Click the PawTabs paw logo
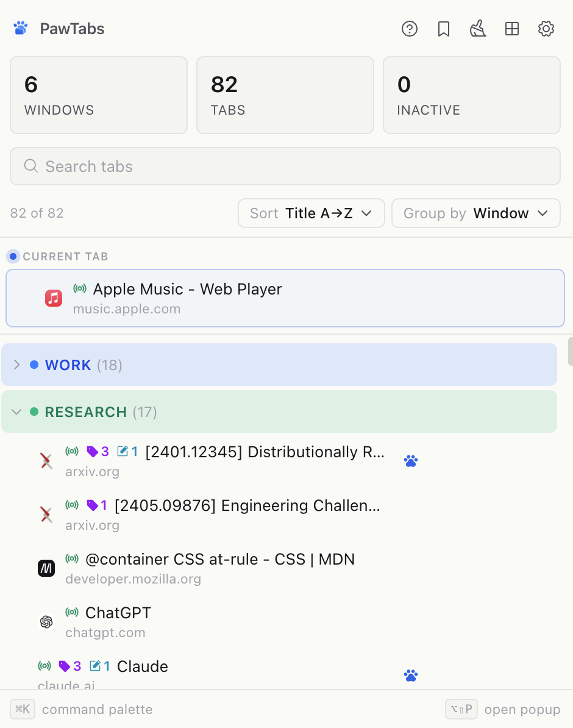 [21, 28]
